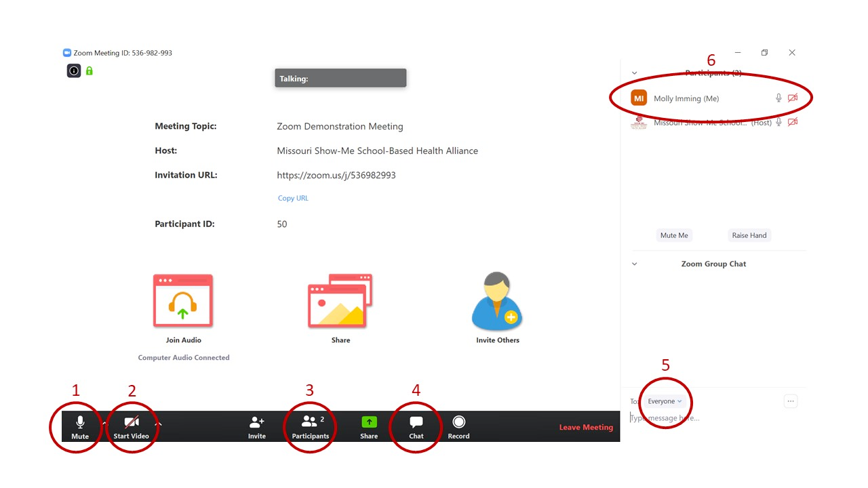
Task: Select Molly Imming (Me) participant row
Action: click(714, 98)
